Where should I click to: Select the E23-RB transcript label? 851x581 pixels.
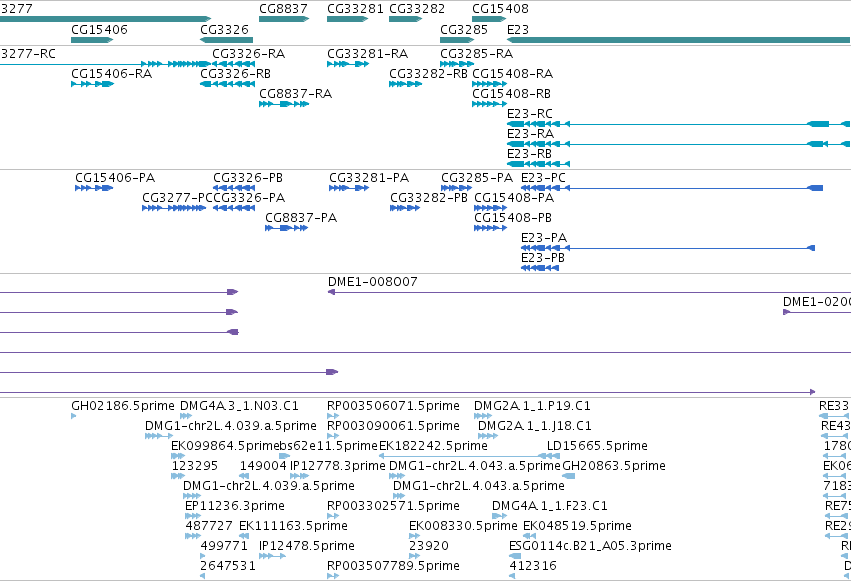[x=529, y=154]
